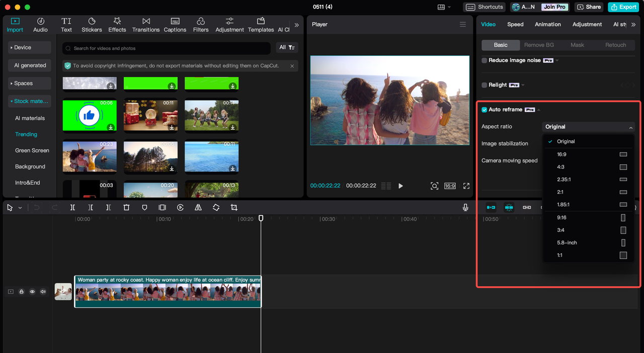Open the Player panel menu
Image resolution: width=644 pixels, height=353 pixels.
[463, 25]
